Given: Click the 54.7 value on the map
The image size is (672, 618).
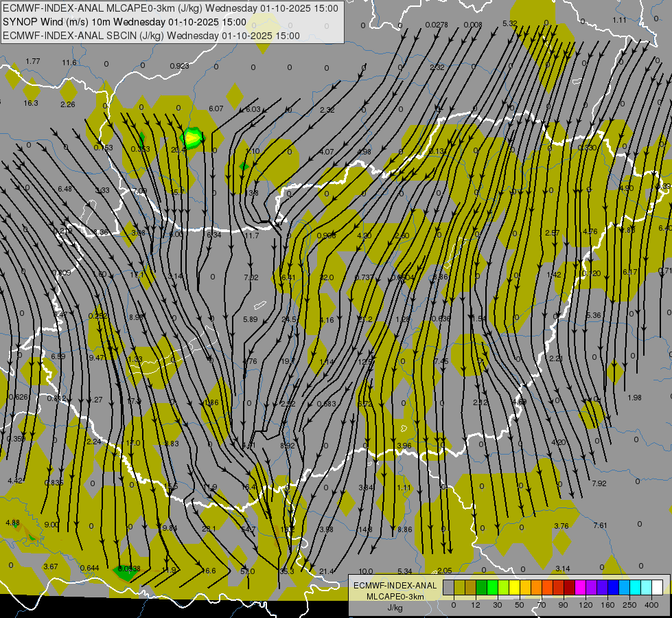Looking at the screenshot, I should 248,529.
